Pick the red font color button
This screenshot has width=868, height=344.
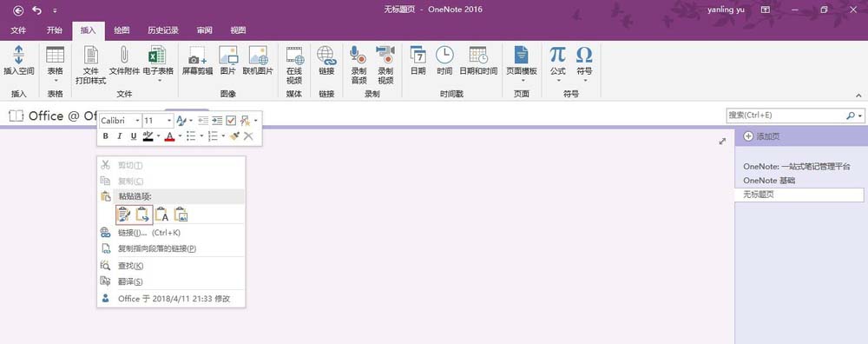pyautogui.click(x=169, y=136)
